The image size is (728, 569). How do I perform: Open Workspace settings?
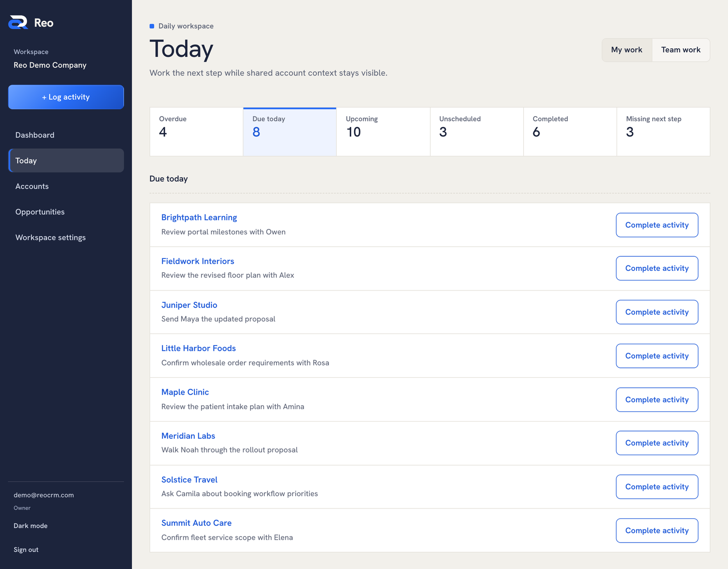(x=66, y=238)
